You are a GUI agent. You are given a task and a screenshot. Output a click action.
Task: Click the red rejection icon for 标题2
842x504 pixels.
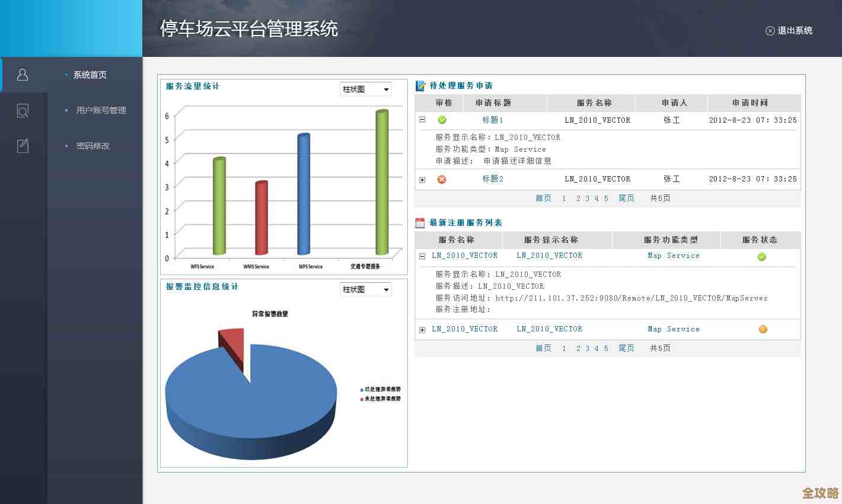click(442, 179)
